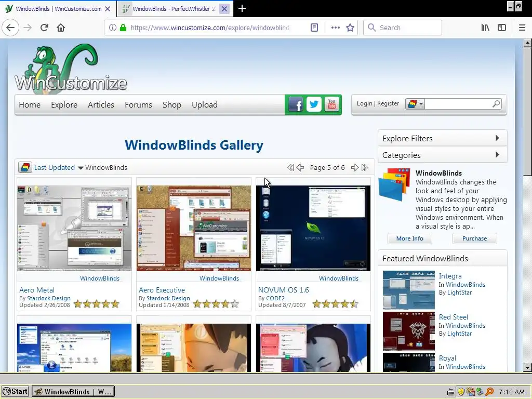Click the Register link
Image resolution: width=532 pixels, height=399 pixels.
(x=388, y=103)
